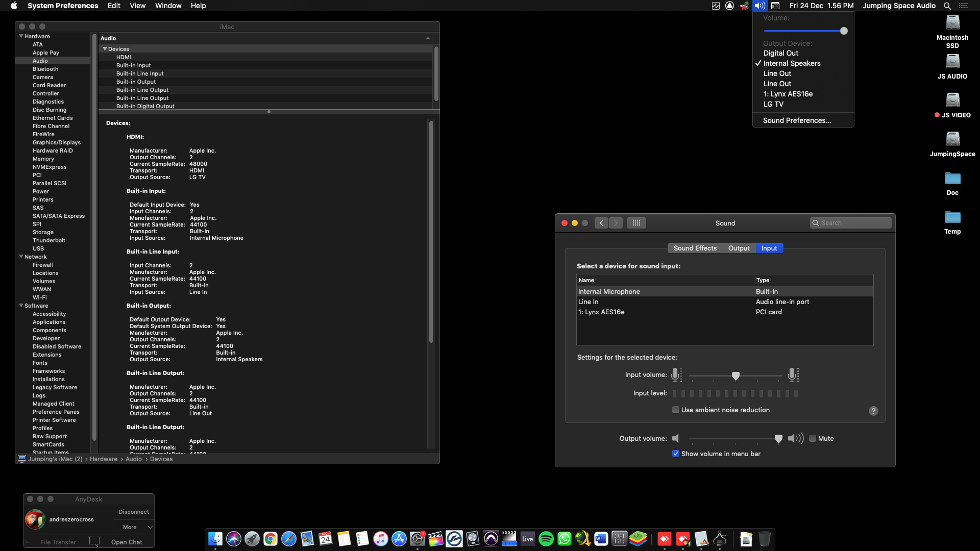Check the Mute box for output volume

(813, 438)
